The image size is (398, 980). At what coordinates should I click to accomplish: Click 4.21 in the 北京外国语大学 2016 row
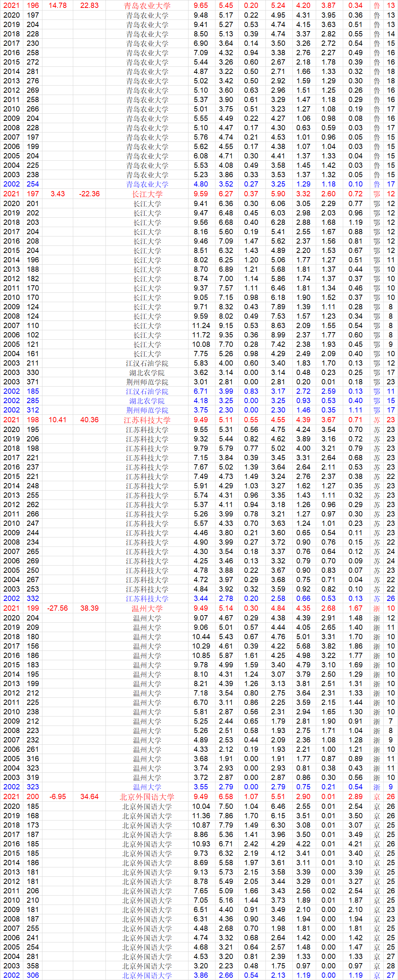click(x=356, y=844)
